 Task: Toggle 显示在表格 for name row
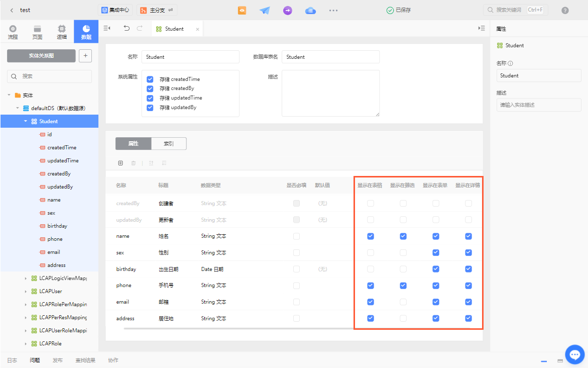point(371,236)
